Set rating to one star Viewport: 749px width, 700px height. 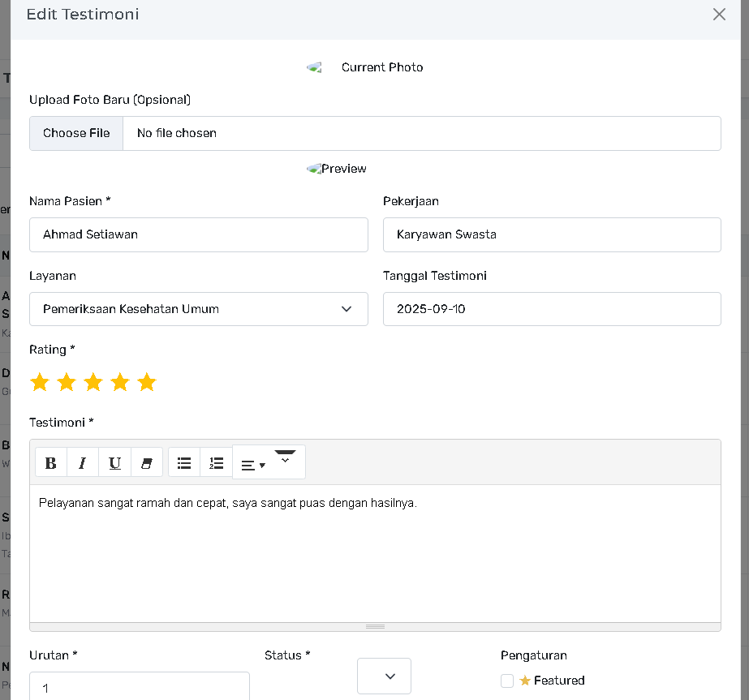40,382
